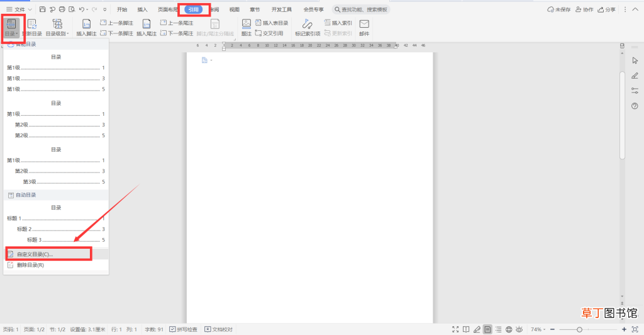Screen dimensions: 644x335
Task: Click the redo arrow icon
Action: pos(94,9)
